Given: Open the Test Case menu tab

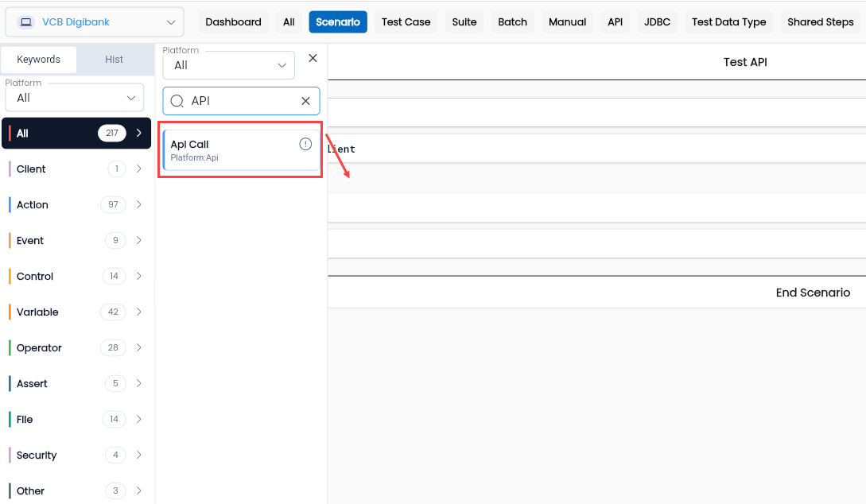Looking at the screenshot, I should click(406, 22).
